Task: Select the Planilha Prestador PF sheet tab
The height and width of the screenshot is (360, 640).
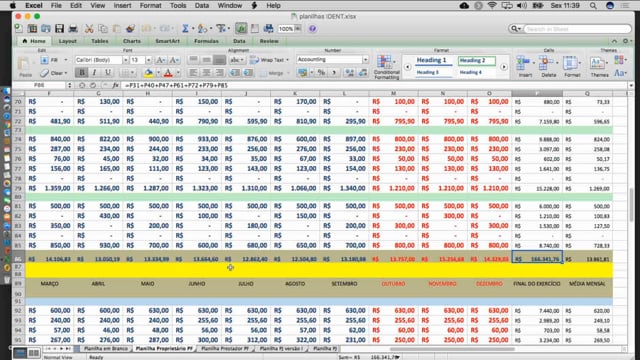Action: coord(225,349)
